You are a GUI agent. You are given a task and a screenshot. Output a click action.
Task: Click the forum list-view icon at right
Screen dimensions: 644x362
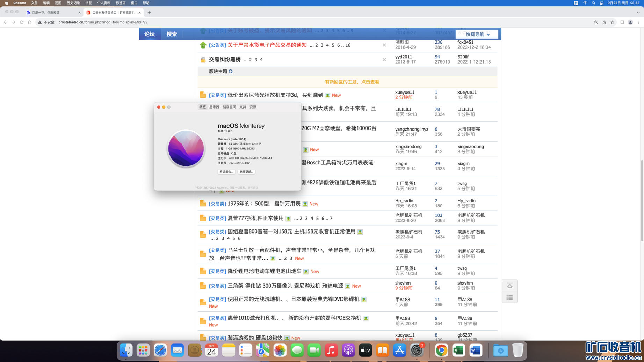coord(509,297)
